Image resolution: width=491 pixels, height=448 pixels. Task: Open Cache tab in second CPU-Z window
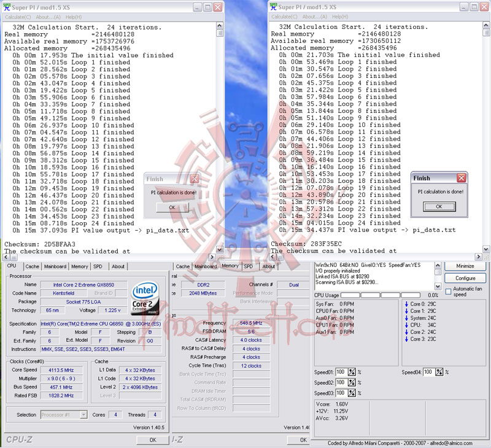[x=183, y=266]
